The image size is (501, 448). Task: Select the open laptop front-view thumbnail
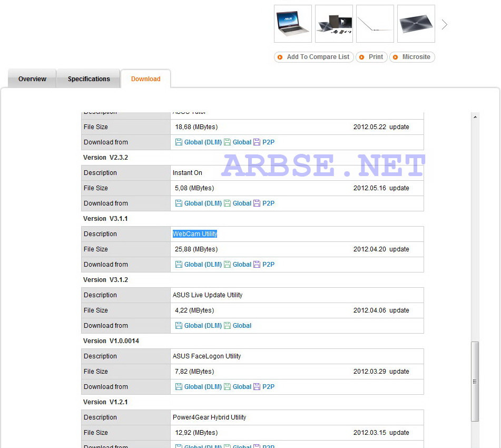coord(293,24)
